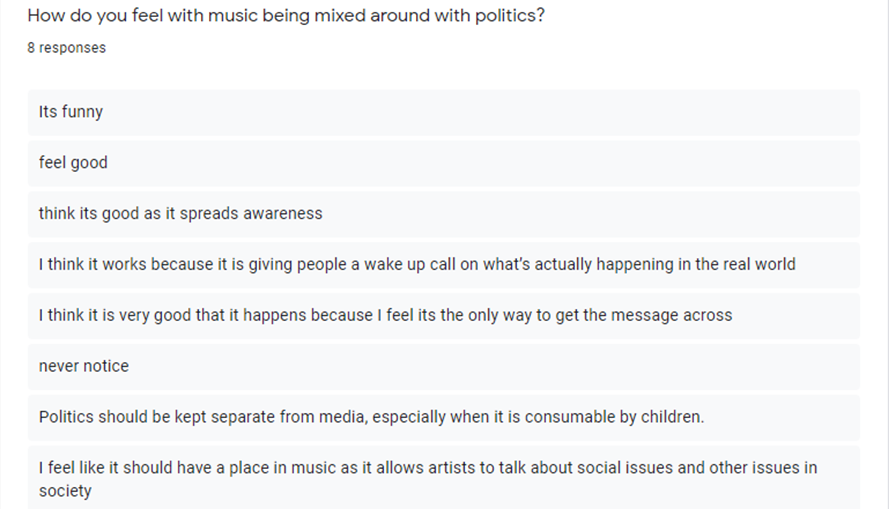
Task: Click the empty area right of 'never notice'
Action: (494, 367)
